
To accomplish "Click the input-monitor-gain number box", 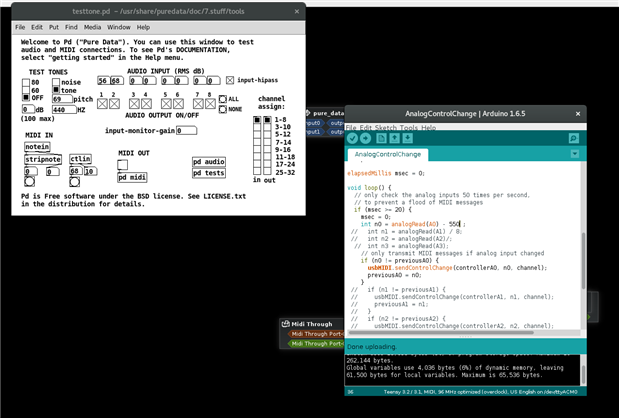I will [x=183, y=130].
